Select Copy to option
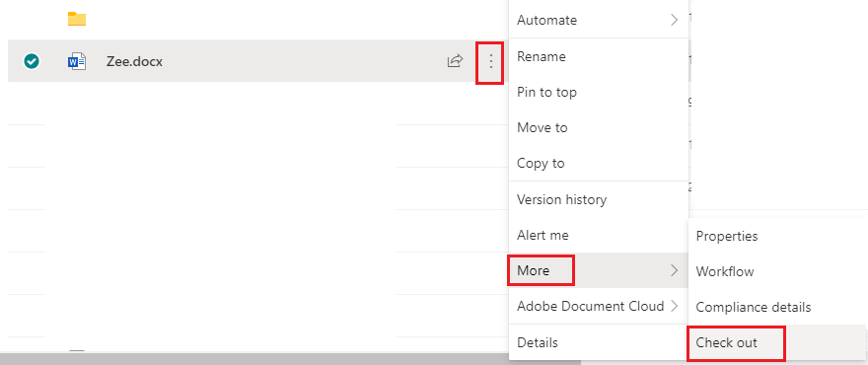Screen dimensions: 868x365 (599, 164)
